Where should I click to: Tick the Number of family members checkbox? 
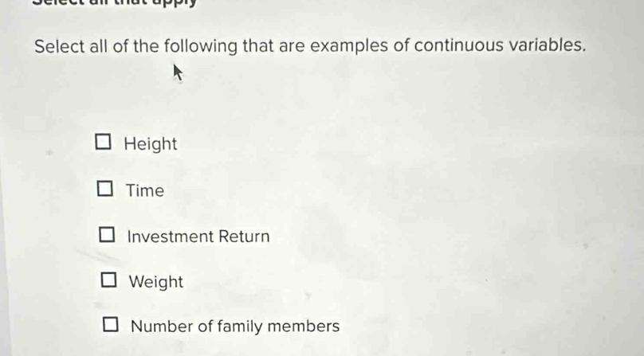pos(111,324)
